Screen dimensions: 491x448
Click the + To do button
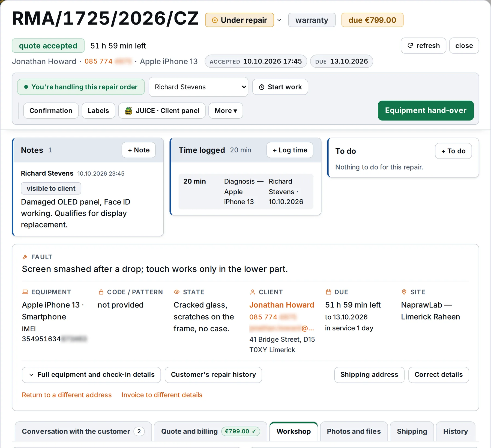click(453, 151)
